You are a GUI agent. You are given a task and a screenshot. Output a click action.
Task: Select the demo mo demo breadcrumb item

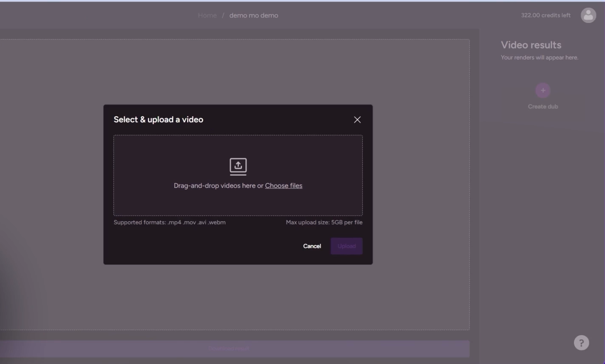253,15
